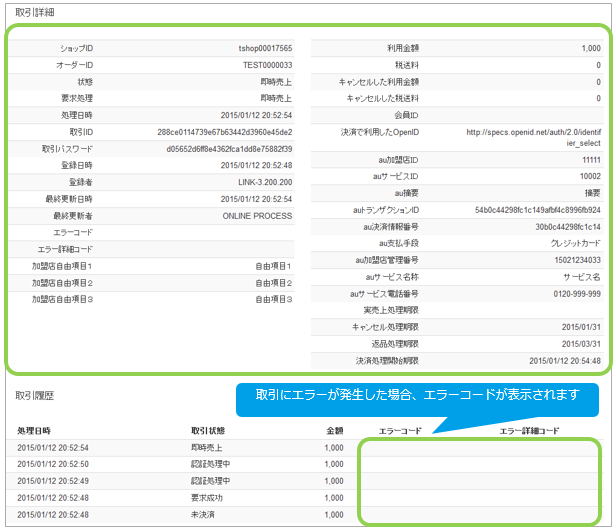Click the エラー詳細コード column header in history
This screenshot has width=615, height=531.
pyautogui.click(x=529, y=431)
